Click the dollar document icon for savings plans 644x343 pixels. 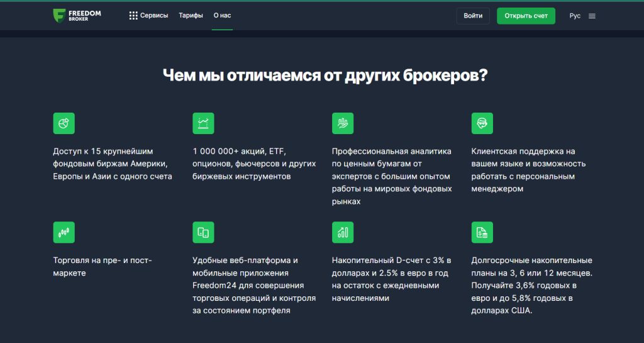tap(482, 232)
